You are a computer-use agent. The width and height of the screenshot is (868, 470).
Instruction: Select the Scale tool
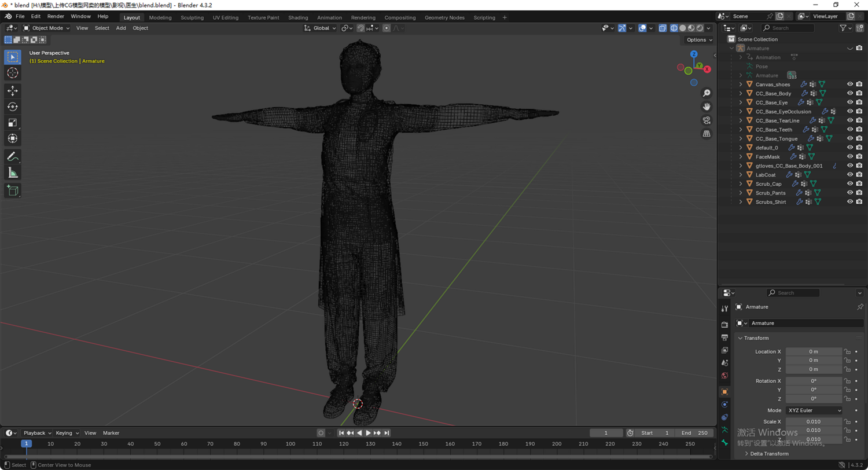[x=13, y=123]
